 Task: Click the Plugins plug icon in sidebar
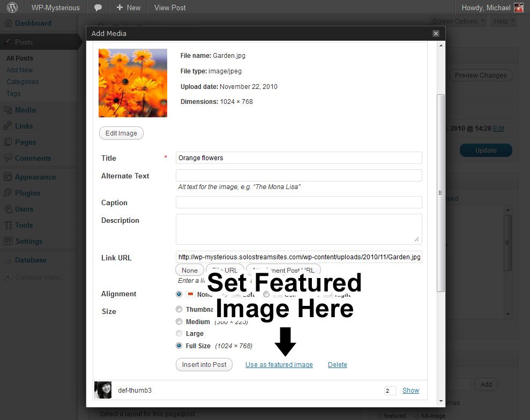(8, 193)
